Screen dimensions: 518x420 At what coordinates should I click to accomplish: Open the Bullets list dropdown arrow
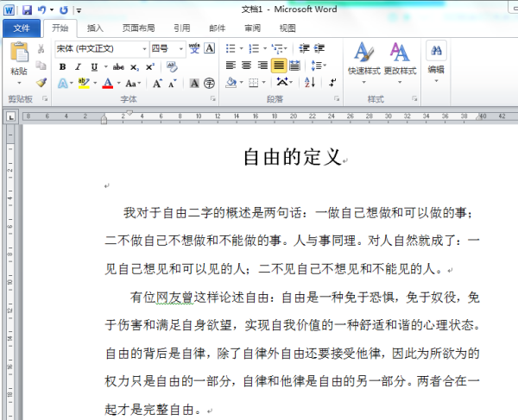[x=241, y=49]
